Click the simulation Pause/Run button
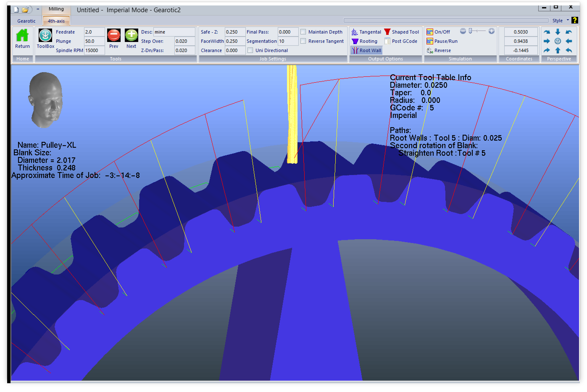 [442, 41]
